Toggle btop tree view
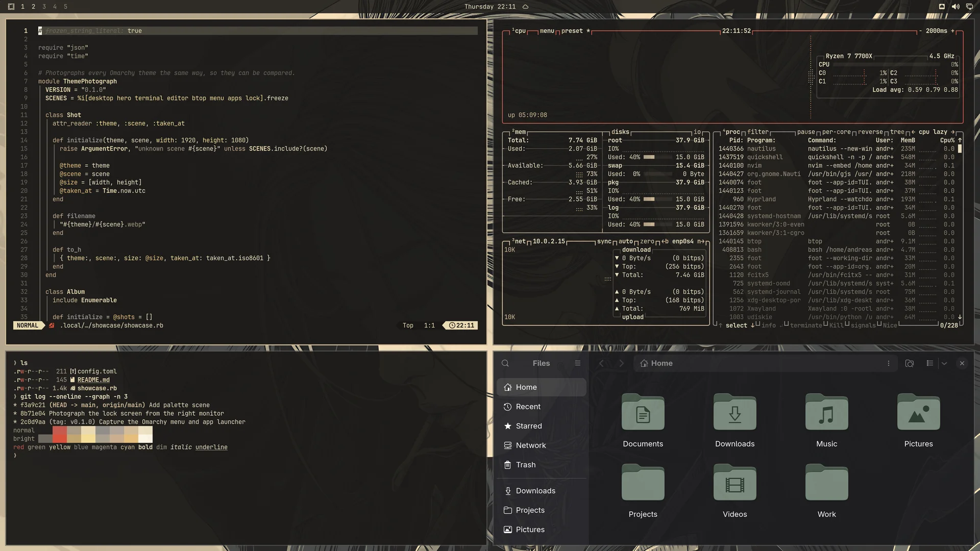This screenshot has width=980, height=551. (x=897, y=132)
